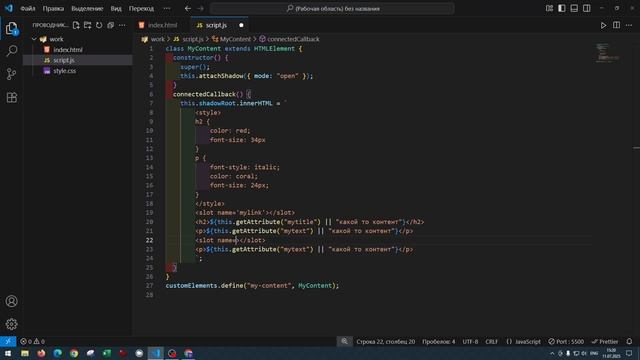The height and width of the screenshot is (360, 640).
Task: Open the Файл menu
Action: [28, 8]
